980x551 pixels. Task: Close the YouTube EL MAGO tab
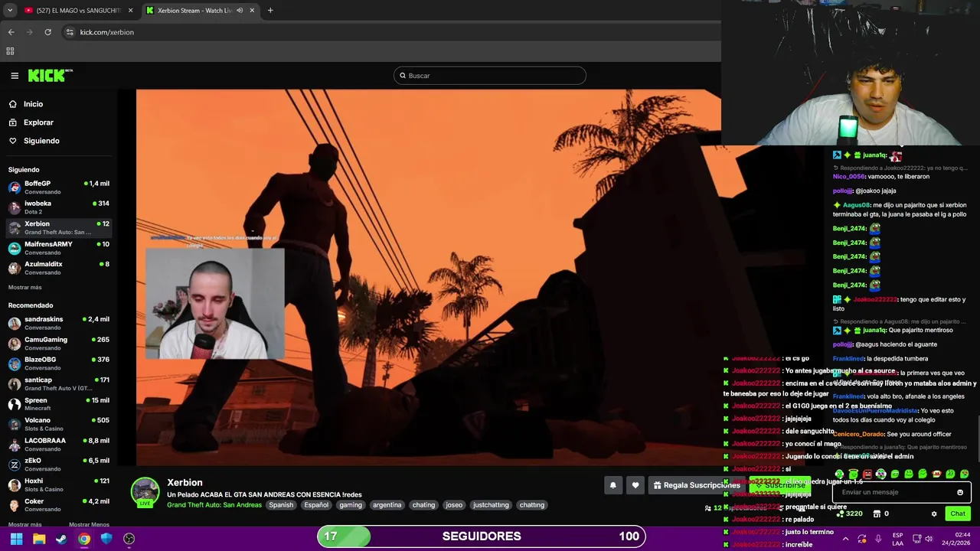pyautogui.click(x=130, y=11)
